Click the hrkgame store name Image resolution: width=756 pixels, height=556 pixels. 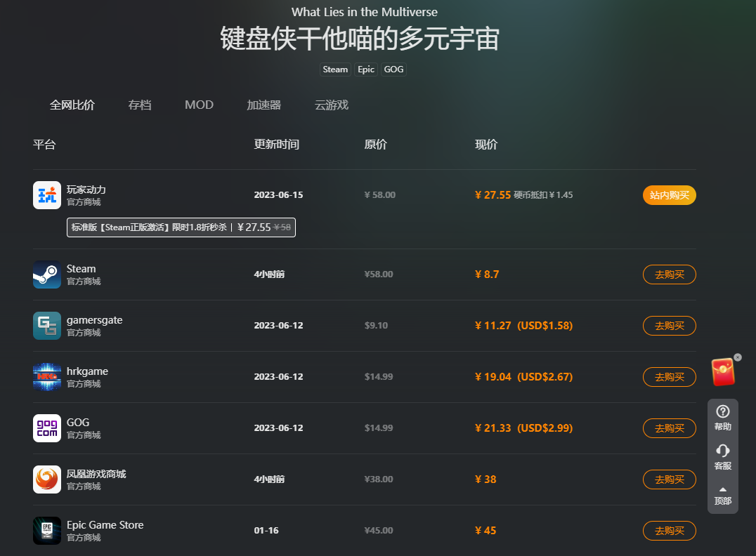87,371
